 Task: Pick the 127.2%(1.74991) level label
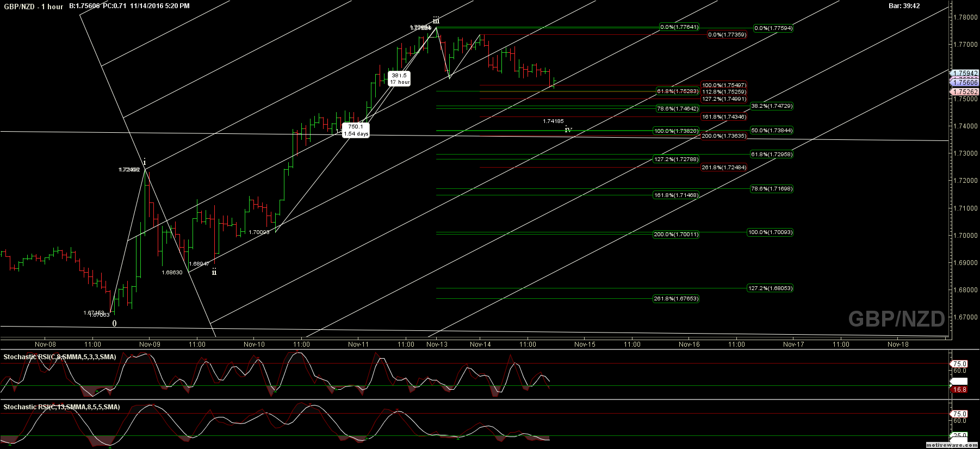click(x=724, y=99)
